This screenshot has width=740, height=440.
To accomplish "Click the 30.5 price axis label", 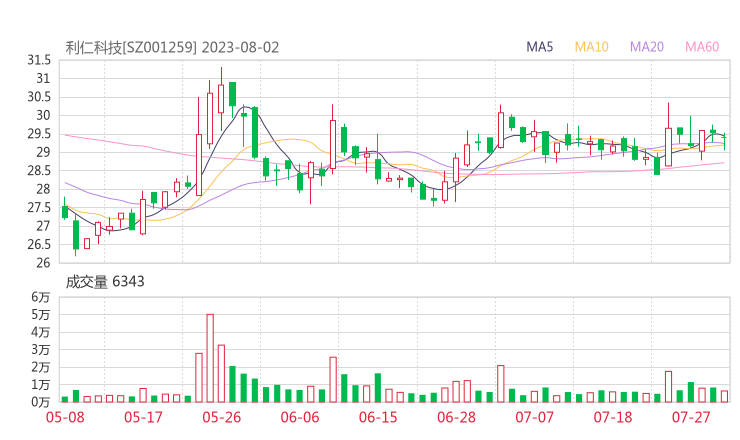I will 39,97.
